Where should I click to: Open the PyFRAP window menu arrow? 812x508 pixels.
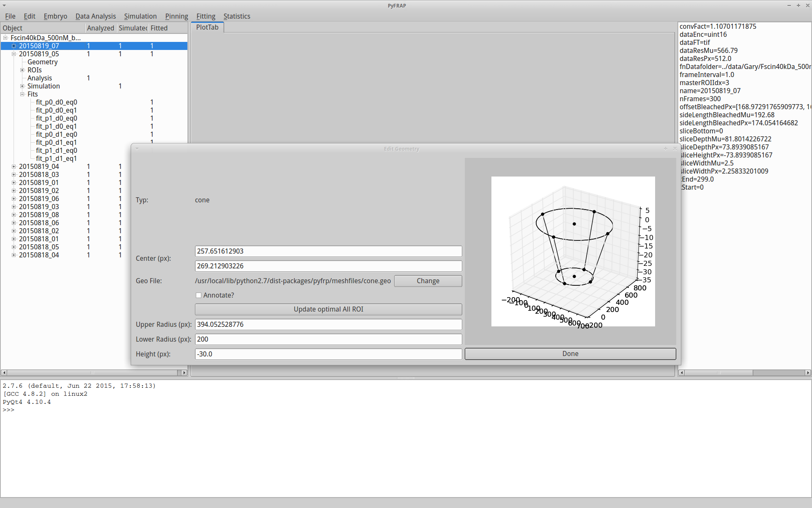[4, 6]
